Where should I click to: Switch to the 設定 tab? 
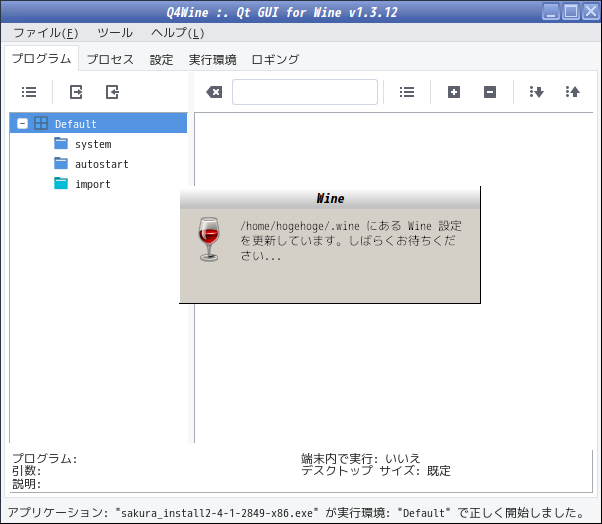tap(161, 60)
